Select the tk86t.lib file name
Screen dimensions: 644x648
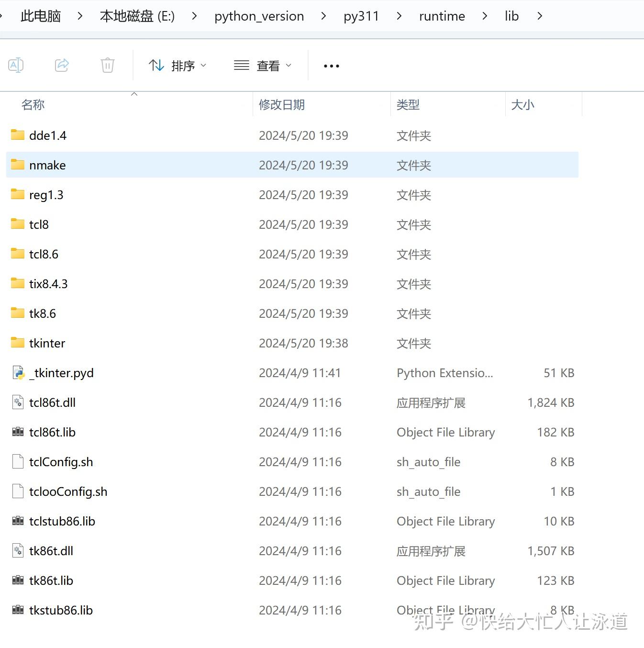coord(51,581)
